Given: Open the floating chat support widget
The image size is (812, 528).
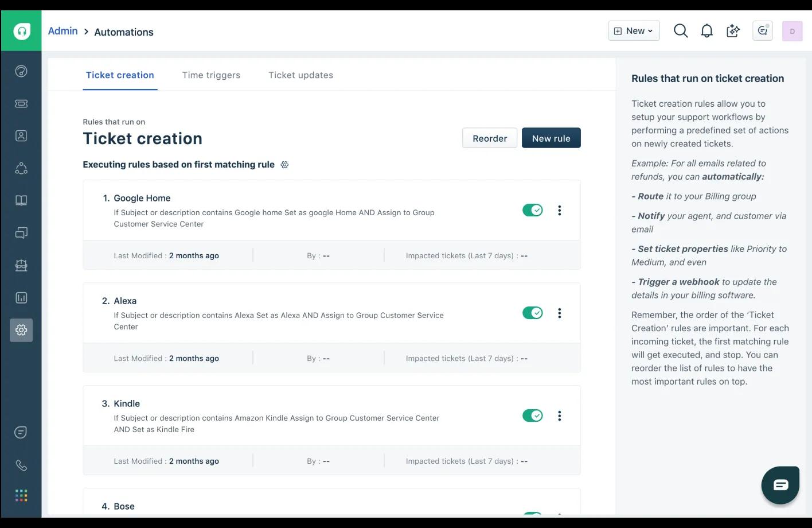Looking at the screenshot, I should 780,486.
